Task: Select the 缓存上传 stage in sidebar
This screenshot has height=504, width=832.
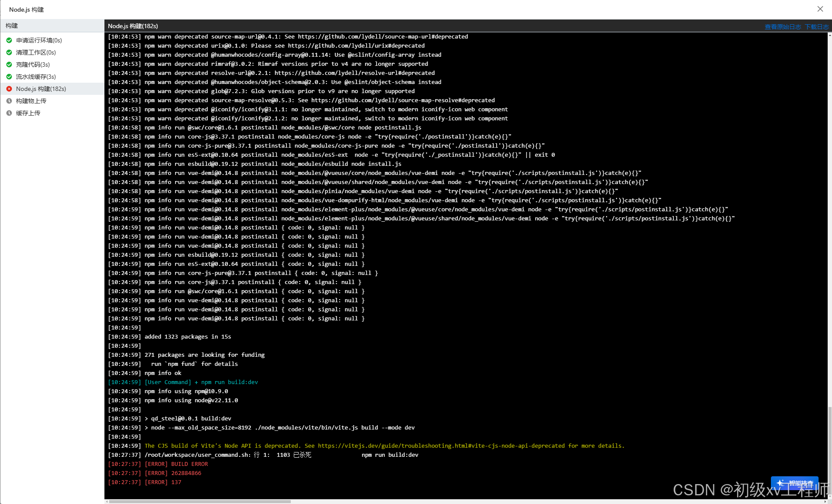Action: click(28, 113)
